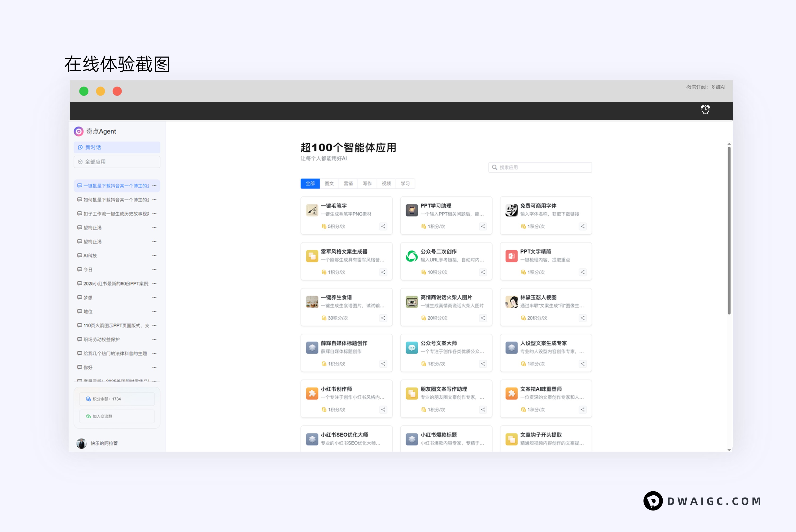Click the alarm clock icon in the top black bar
This screenshot has width=796, height=532.
point(705,110)
